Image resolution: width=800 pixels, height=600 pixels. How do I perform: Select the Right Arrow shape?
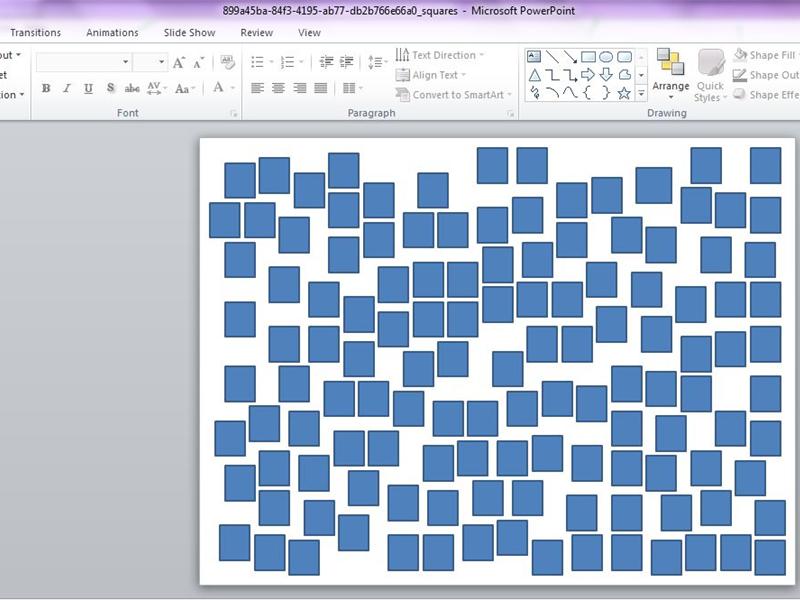coord(588,74)
